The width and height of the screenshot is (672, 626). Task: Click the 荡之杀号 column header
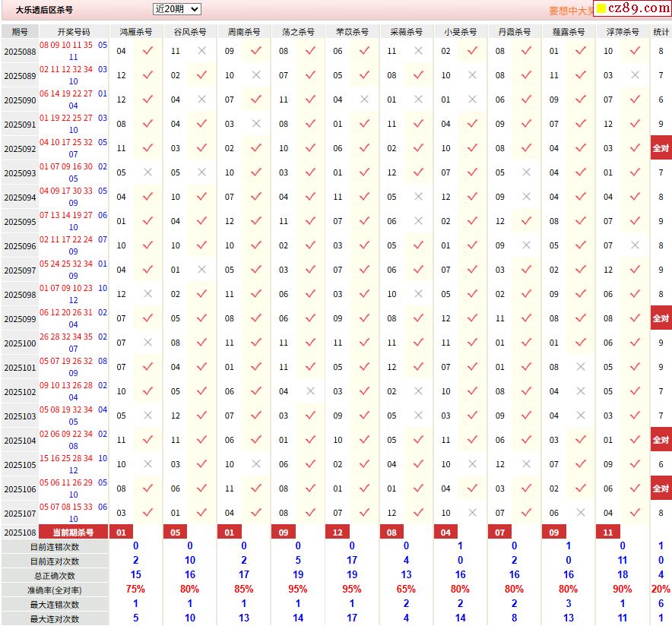click(x=298, y=32)
